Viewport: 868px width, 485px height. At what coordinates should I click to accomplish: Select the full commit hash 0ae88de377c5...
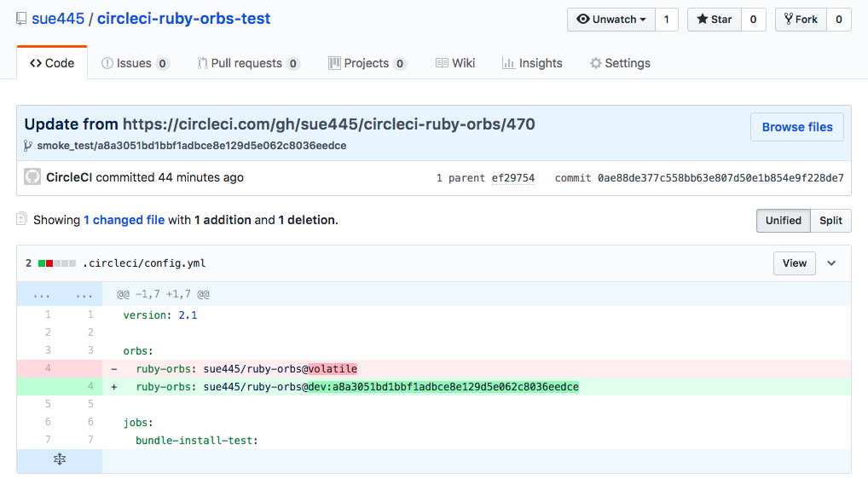720,178
